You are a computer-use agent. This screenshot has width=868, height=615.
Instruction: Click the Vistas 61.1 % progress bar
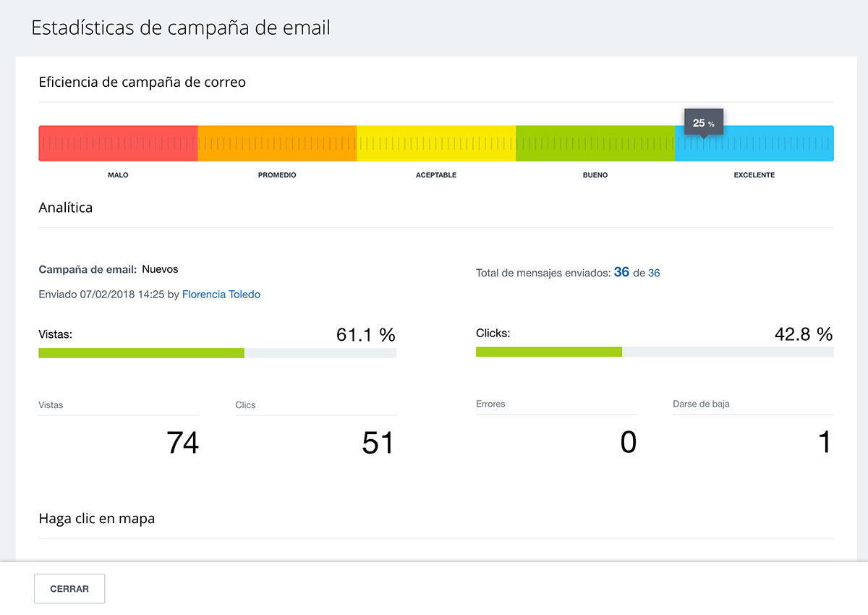pyautogui.click(x=217, y=353)
